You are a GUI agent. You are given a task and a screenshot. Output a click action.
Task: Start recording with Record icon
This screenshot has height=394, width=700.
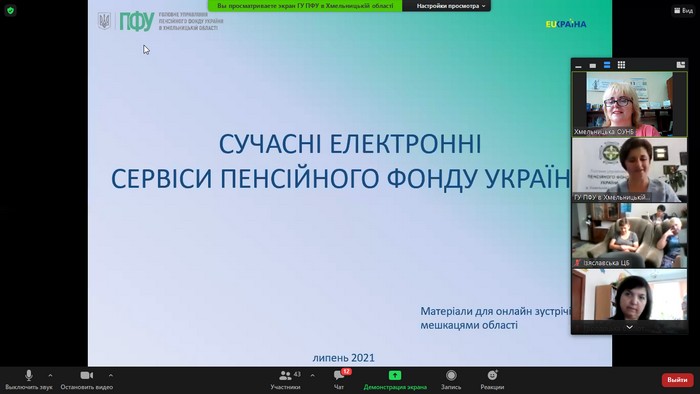(x=451, y=380)
